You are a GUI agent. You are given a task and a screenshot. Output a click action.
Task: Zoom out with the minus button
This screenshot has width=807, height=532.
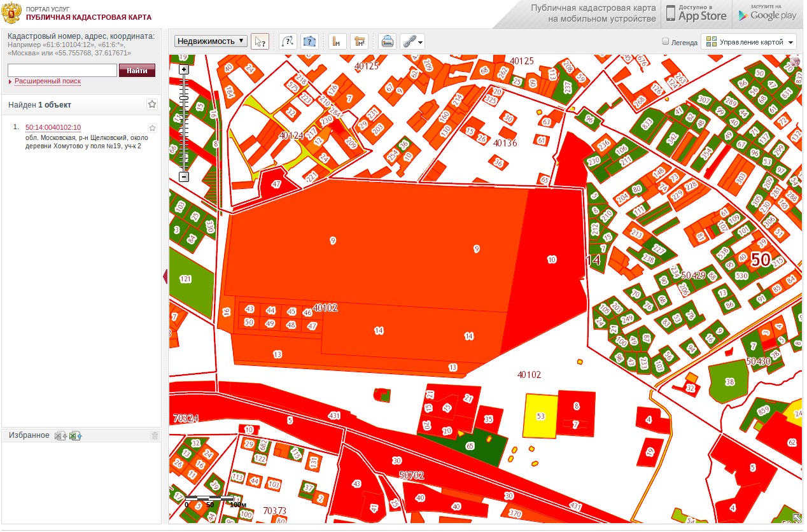click(184, 177)
